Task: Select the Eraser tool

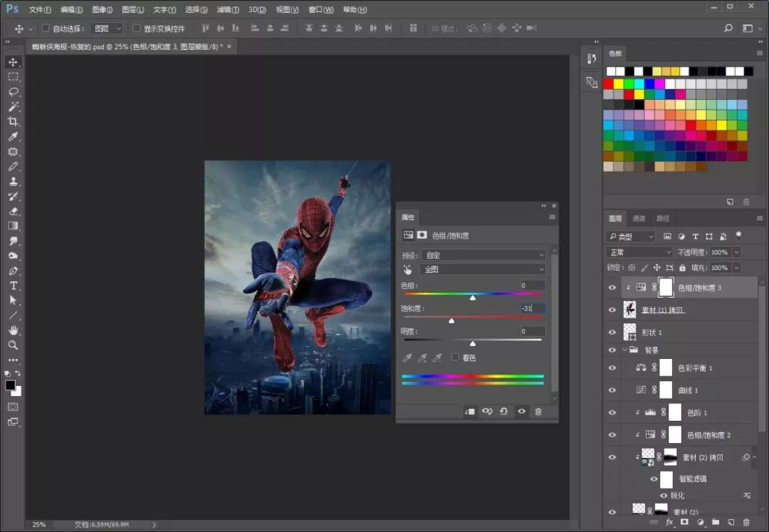Action: point(14,212)
